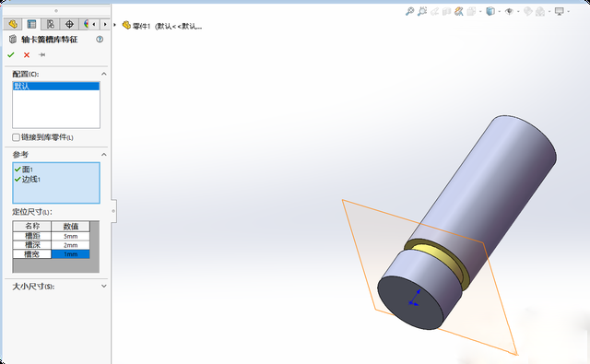Select 默认 configuration in list
This screenshot has height=364, width=590.
tap(56, 86)
